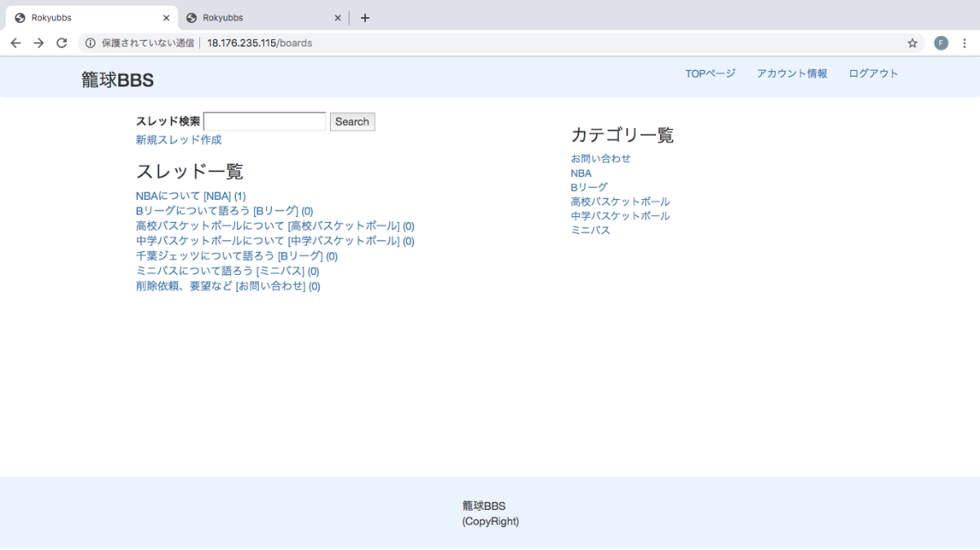980x550 pixels.
Task: Select the お問い合わせ category
Action: click(600, 158)
